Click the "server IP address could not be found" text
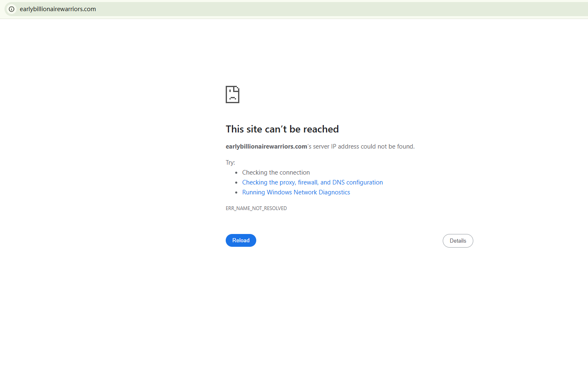The width and height of the screenshot is (588, 371). [x=363, y=147]
